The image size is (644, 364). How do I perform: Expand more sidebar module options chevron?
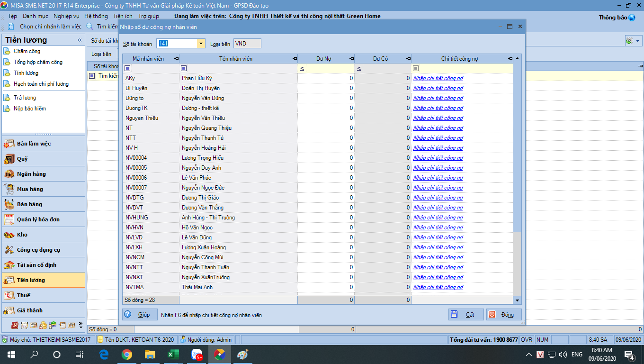[80, 325]
